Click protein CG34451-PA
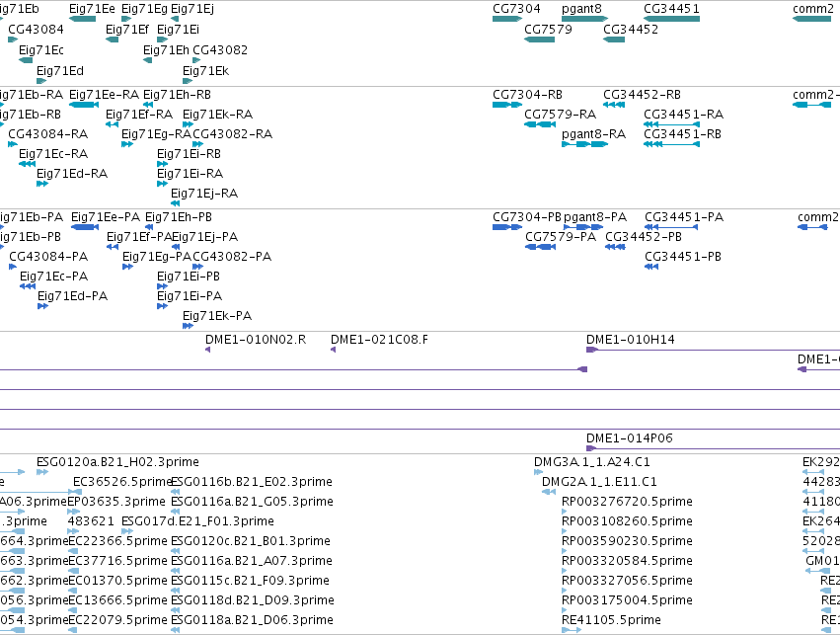This screenshot has width=840, height=635. point(684,217)
